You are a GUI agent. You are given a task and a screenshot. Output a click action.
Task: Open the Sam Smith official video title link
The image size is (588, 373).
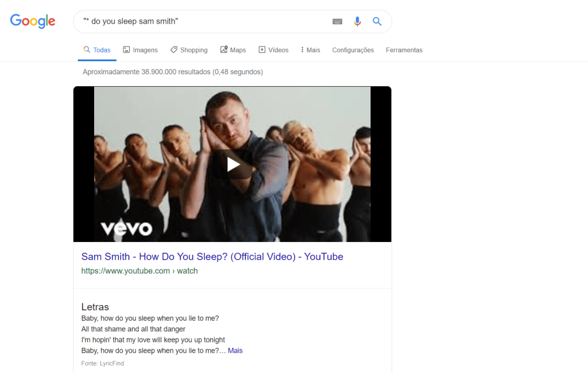tap(212, 257)
